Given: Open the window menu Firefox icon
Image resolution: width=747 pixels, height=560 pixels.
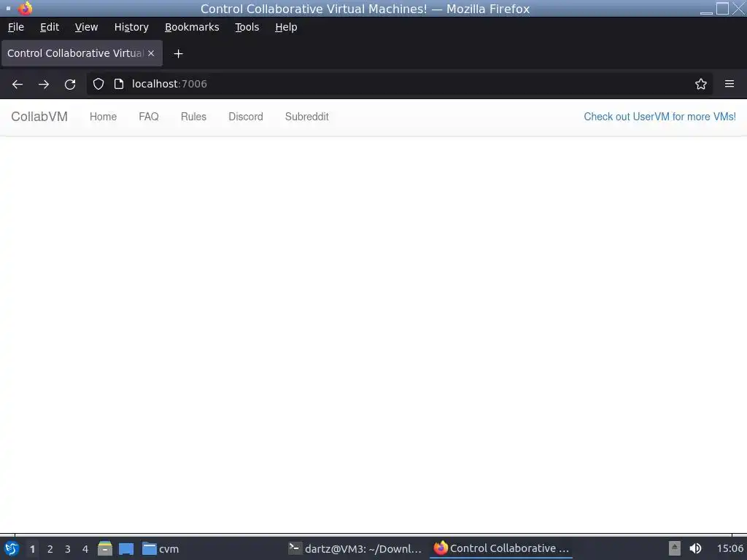Looking at the screenshot, I should click(26, 9).
